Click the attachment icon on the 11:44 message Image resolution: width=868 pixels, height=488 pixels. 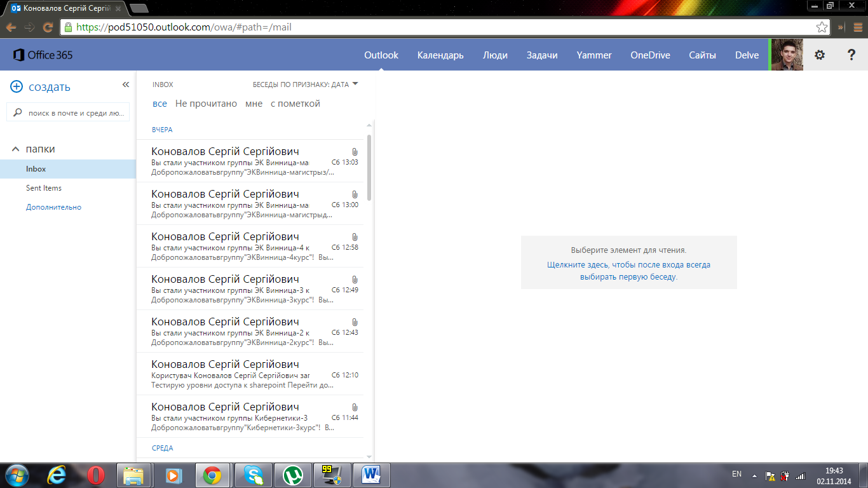pos(355,407)
